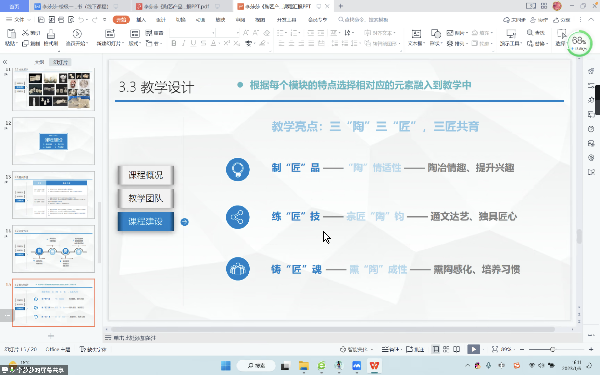Image resolution: width=600 pixels, height=375 pixels.
Task: Clear formatting eraser icon
Action: pyautogui.click(x=267, y=33)
